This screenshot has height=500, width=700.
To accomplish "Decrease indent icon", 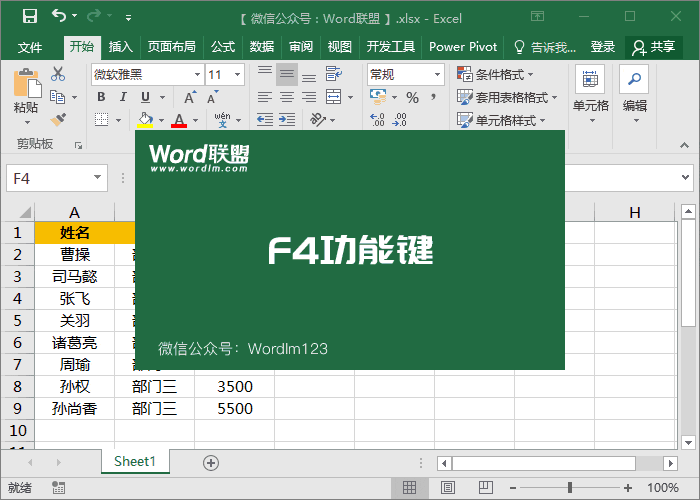I will tap(265, 120).
